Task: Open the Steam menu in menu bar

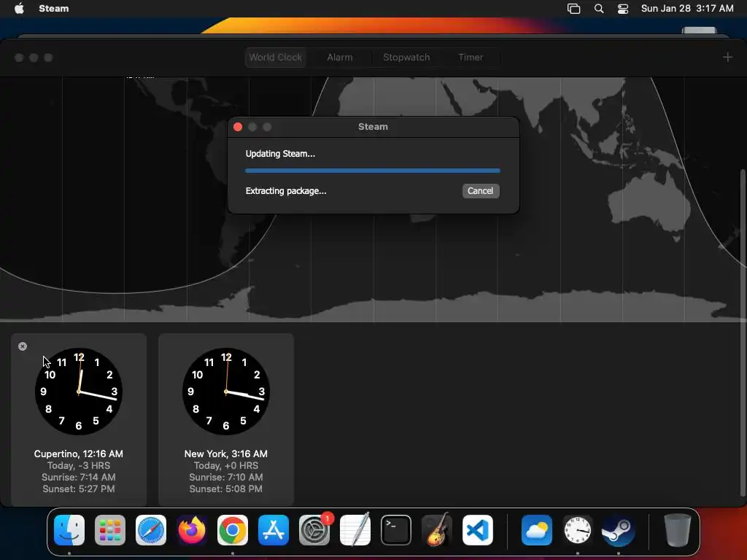Action: [x=54, y=9]
